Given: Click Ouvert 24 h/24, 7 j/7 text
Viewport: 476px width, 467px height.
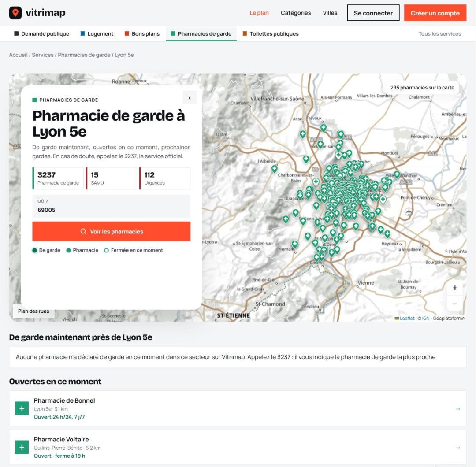Looking at the screenshot, I should pyautogui.click(x=59, y=417).
